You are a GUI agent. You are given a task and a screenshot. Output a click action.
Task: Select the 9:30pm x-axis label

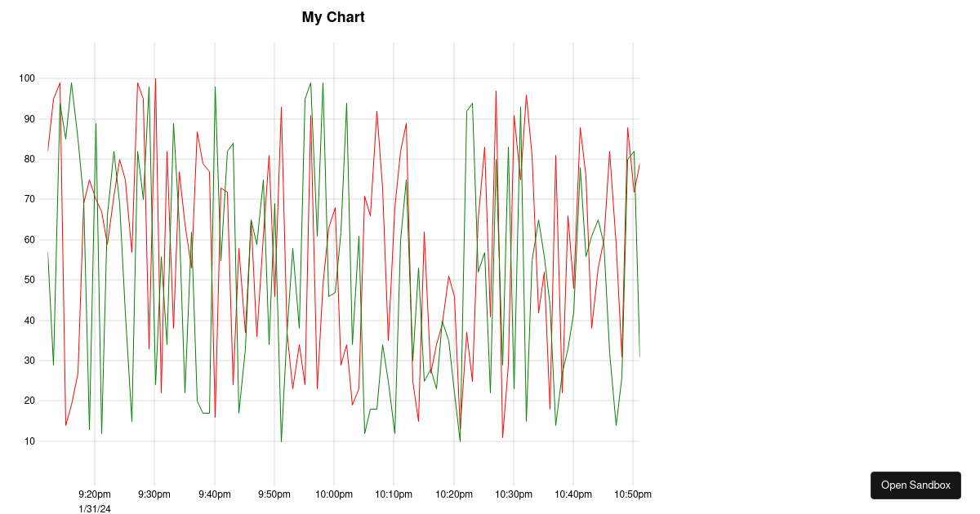click(154, 494)
